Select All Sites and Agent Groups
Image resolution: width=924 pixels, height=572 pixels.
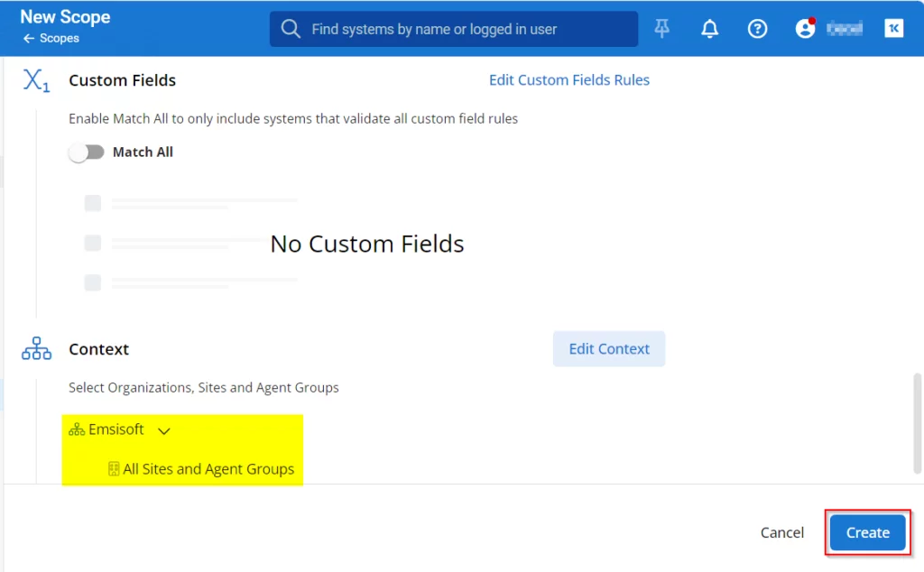pos(208,469)
